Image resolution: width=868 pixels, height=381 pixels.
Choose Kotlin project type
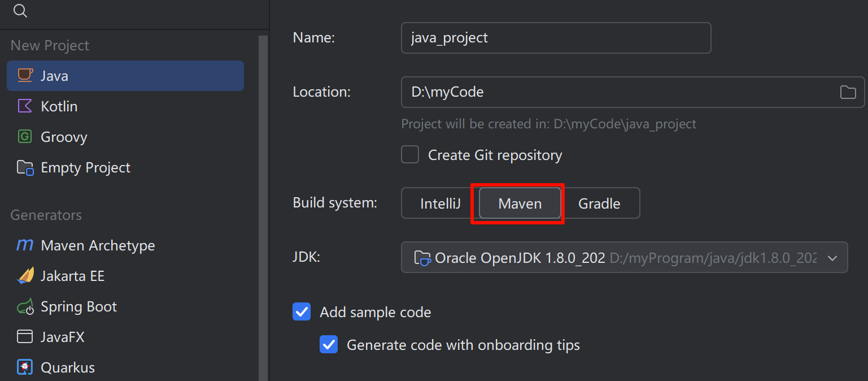125,106
